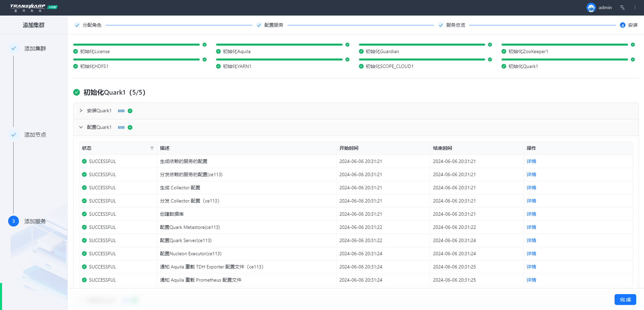Click the success icon for 创建数据库 row
Image resolution: width=644 pixels, height=310 pixels.
[x=84, y=214]
